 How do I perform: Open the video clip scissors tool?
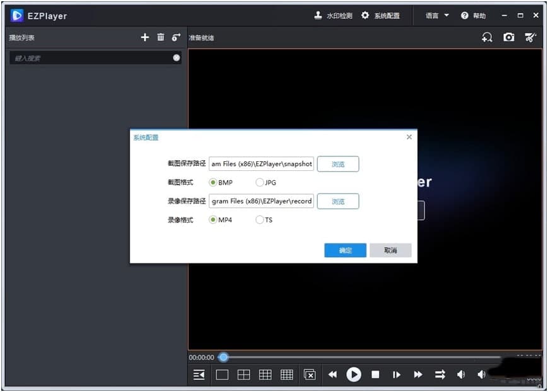point(530,37)
